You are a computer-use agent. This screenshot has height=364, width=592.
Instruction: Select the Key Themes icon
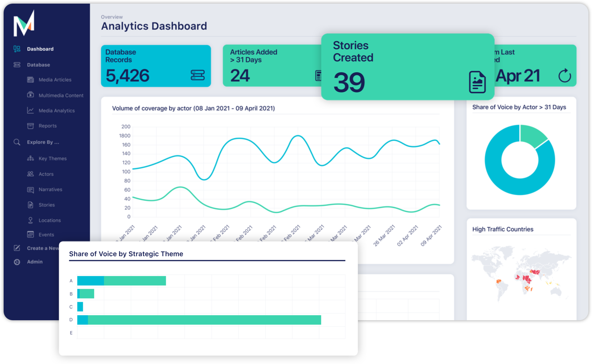29,159
